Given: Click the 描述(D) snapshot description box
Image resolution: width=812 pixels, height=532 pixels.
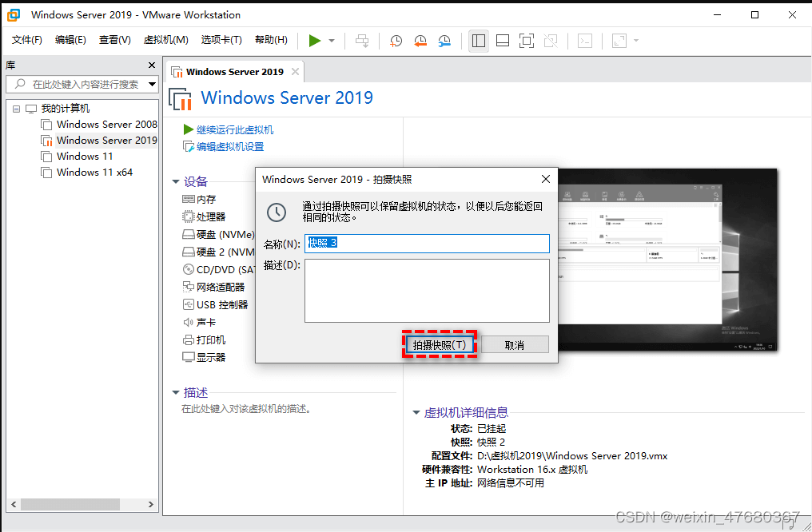Looking at the screenshot, I should [427, 291].
